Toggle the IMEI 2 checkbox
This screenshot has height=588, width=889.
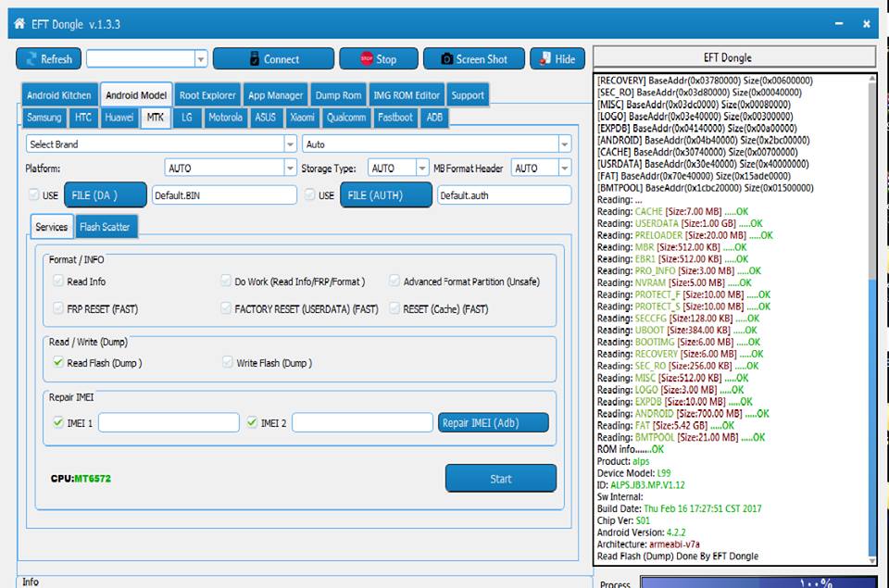tap(252, 422)
